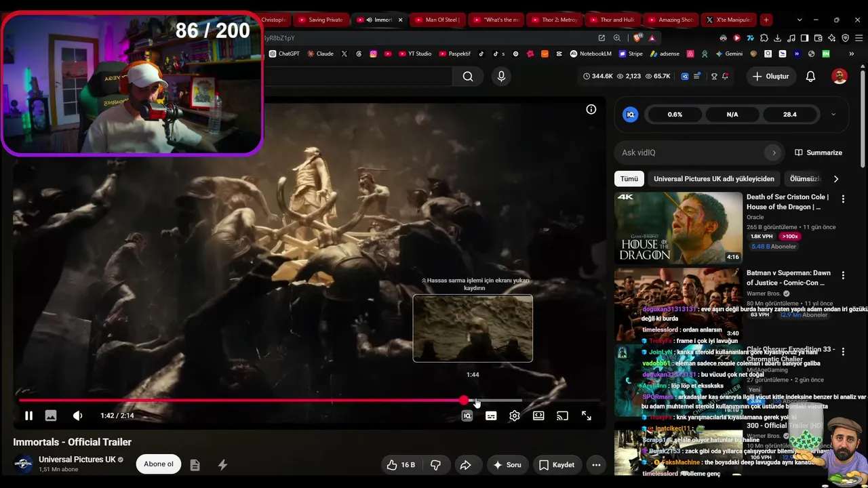Open the browser downloads icon
This screenshot has width=868, height=488.
click(x=777, y=38)
